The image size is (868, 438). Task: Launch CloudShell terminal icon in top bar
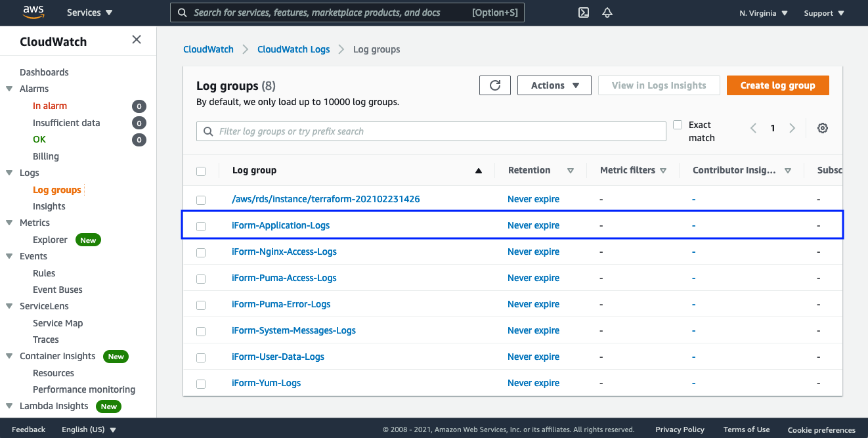pyautogui.click(x=583, y=12)
